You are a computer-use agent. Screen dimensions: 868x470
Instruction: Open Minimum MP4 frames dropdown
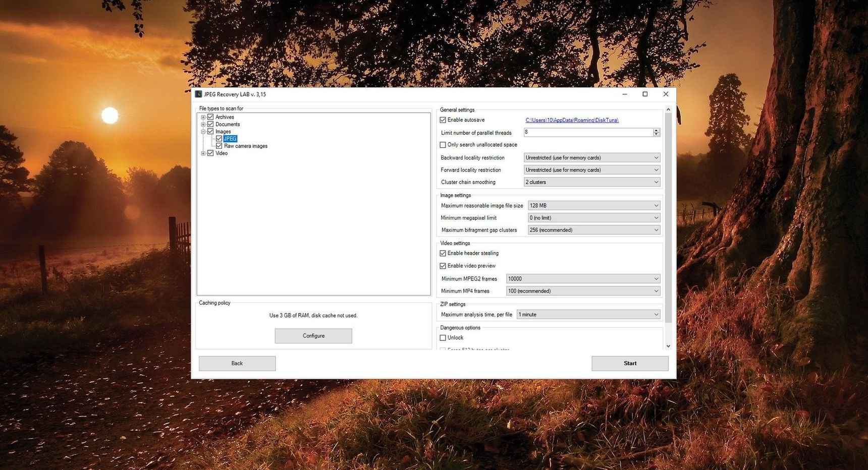583,291
